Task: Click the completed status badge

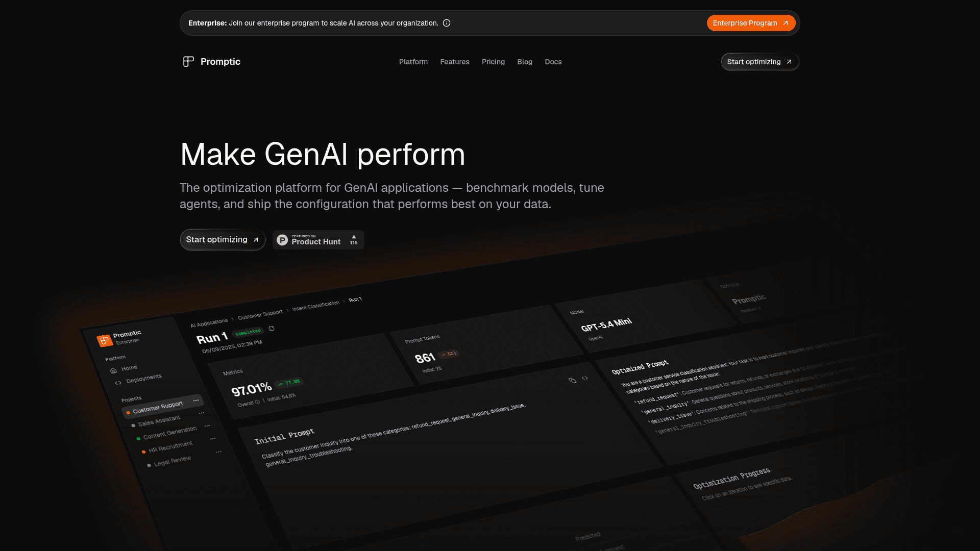Action: tap(248, 333)
